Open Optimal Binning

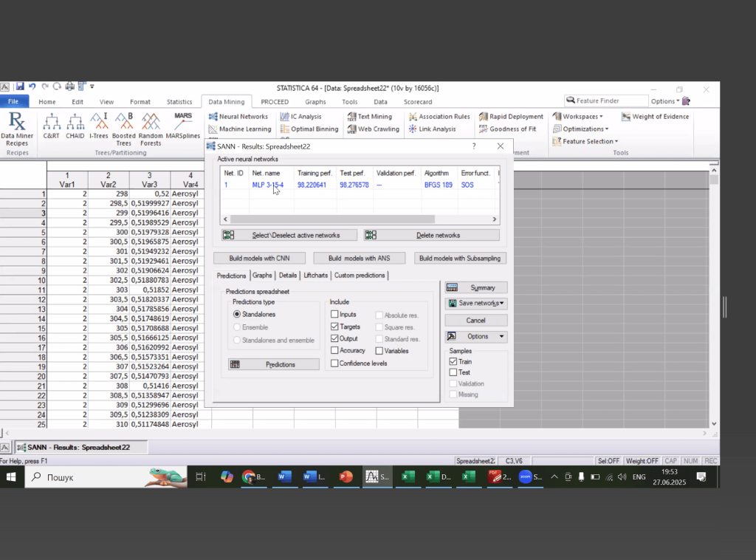[309, 129]
